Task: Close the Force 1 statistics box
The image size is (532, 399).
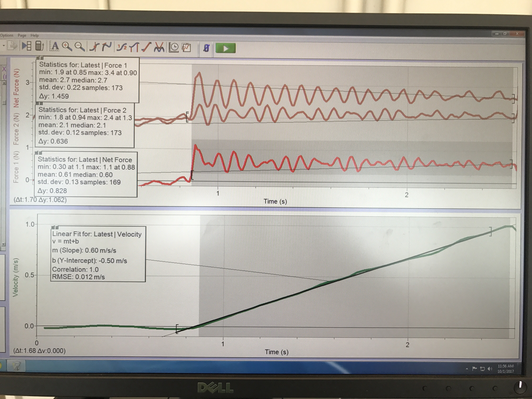Action: [38, 58]
